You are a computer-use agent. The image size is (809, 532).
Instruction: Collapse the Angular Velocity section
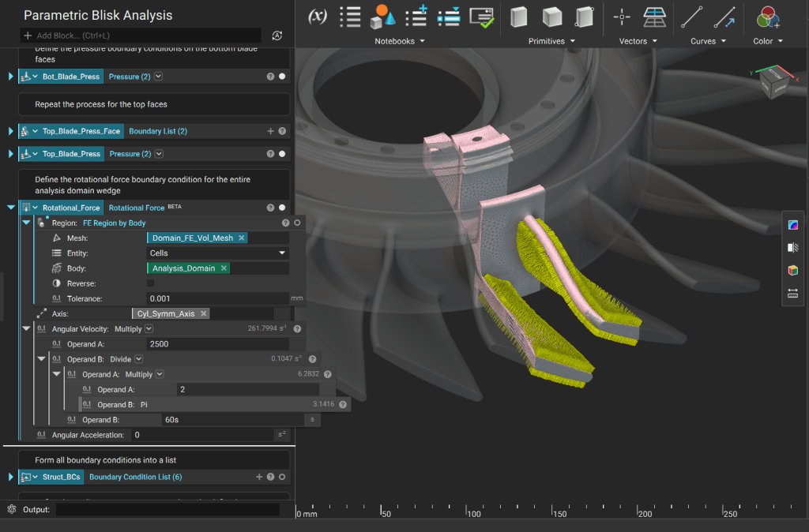pos(26,328)
